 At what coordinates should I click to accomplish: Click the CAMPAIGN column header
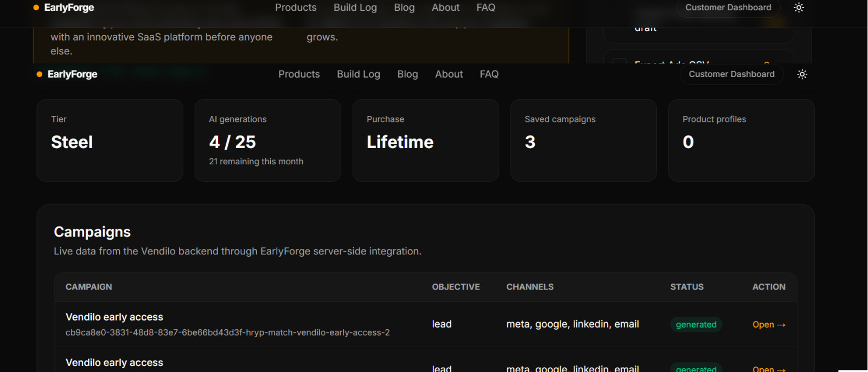[89, 287]
